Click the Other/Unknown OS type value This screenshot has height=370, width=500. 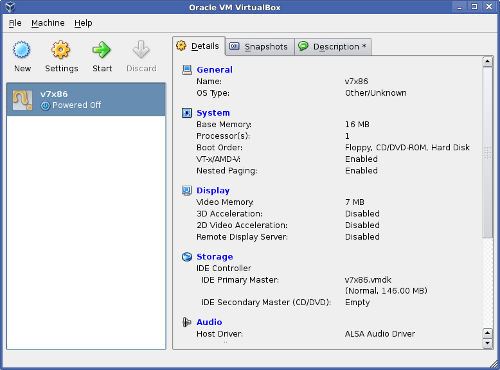point(376,93)
